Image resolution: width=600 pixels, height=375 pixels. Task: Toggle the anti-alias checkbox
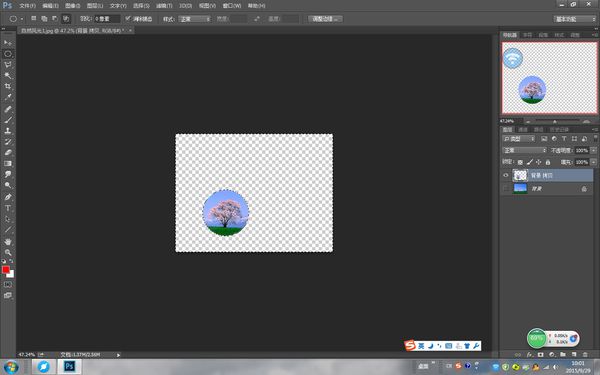128,18
